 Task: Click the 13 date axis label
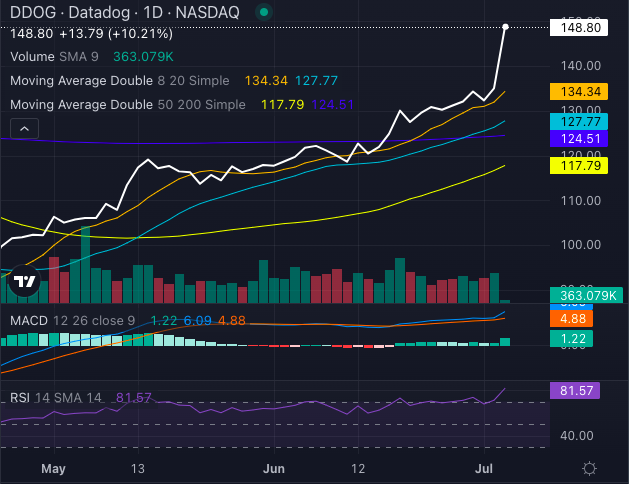(138, 468)
